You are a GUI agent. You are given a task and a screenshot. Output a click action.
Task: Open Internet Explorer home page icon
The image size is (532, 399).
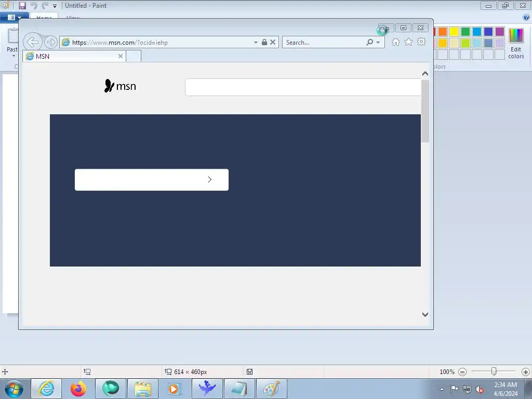coord(395,42)
